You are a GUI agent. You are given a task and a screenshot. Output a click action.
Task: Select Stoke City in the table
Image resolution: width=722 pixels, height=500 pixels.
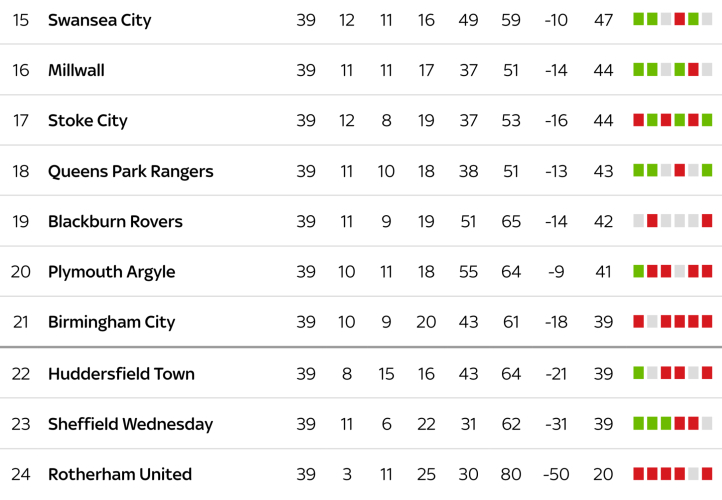pyautogui.click(x=88, y=121)
